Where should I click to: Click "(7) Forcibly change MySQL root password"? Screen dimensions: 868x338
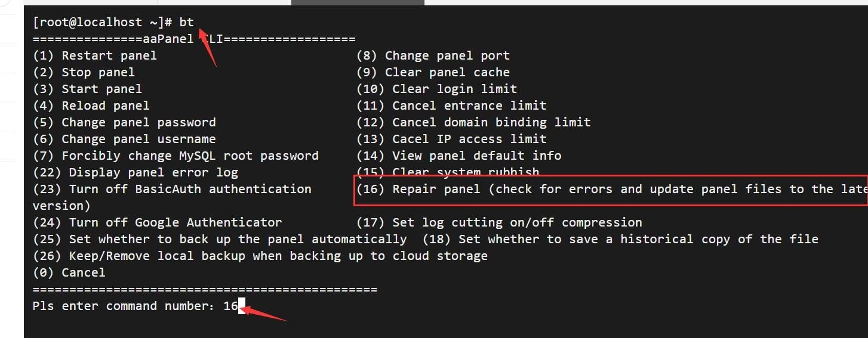[176, 156]
